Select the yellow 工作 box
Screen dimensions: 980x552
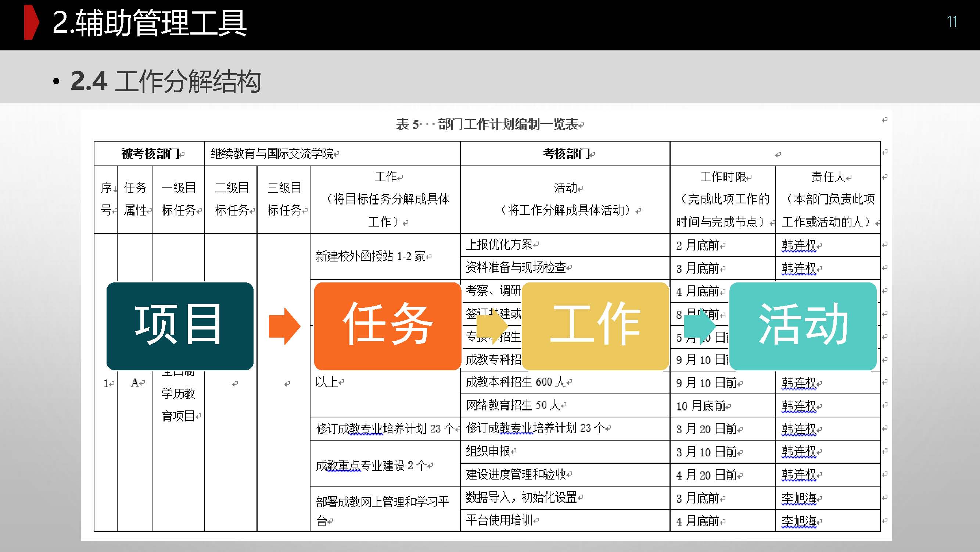click(x=595, y=326)
